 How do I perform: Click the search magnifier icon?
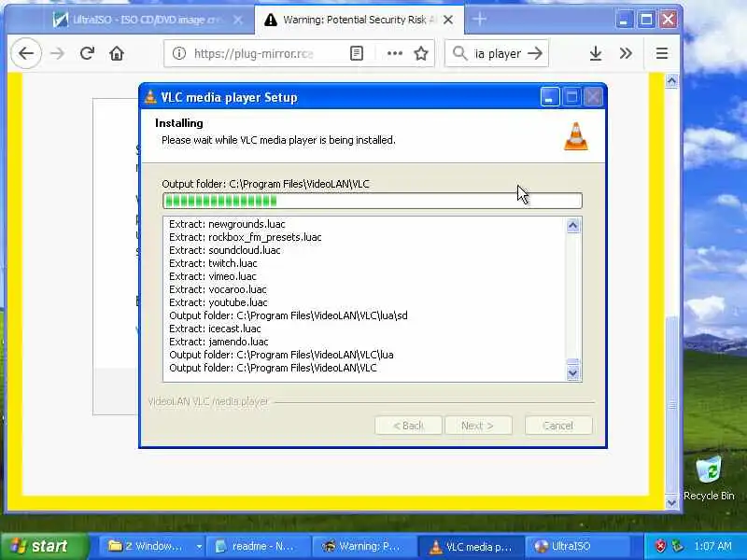click(x=459, y=53)
